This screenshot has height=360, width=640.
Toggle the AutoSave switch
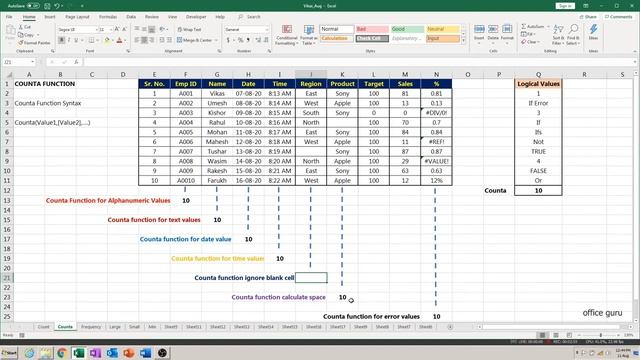pos(33,6)
